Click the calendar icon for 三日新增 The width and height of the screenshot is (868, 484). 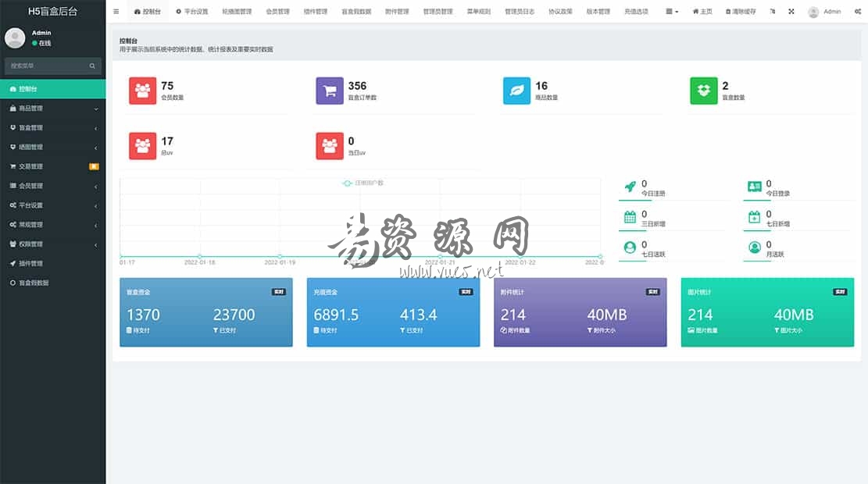(x=630, y=217)
